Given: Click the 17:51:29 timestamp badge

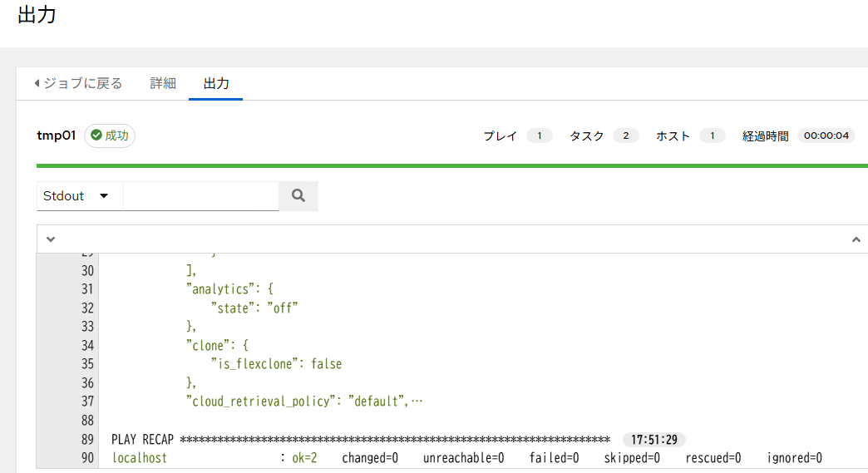Looking at the screenshot, I should [653, 439].
